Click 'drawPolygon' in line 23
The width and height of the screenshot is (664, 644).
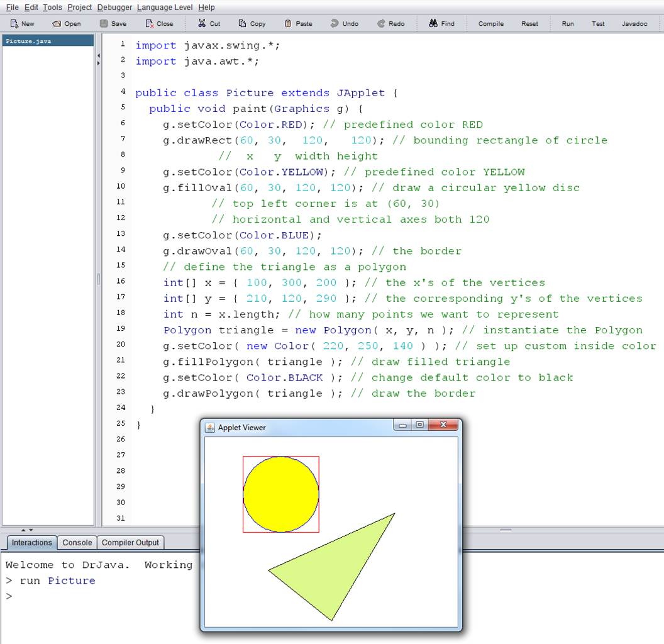click(x=215, y=394)
